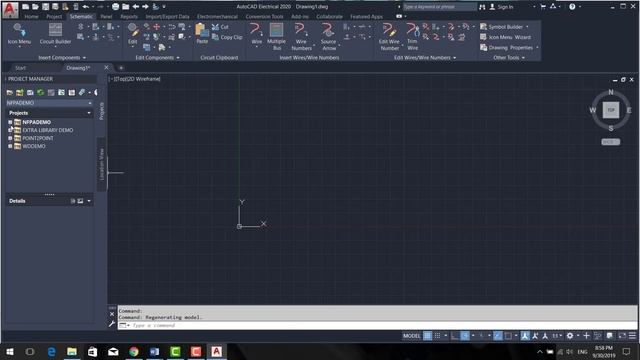
Task: Click the Edit component tool
Action: [133, 33]
